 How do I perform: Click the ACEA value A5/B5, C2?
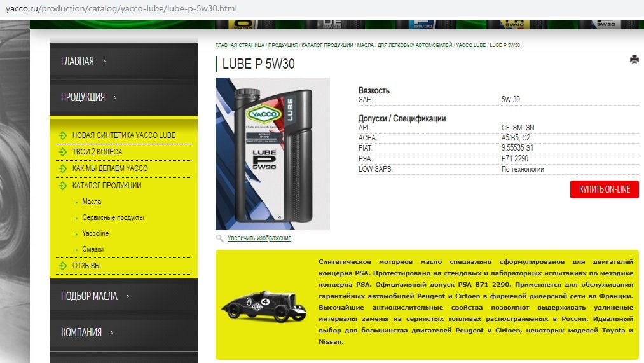tap(516, 138)
